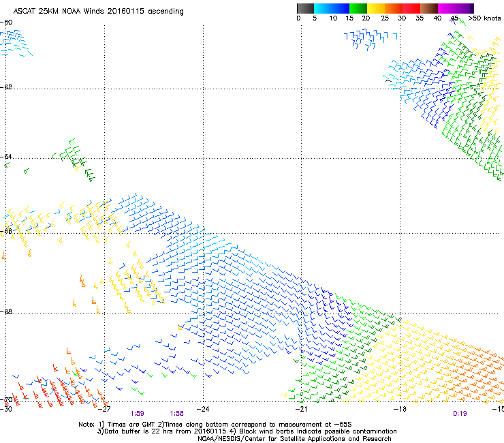Image resolution: width=504 pixels, height=443 pixels.
Task: Click the gray 0-5 knot color bar segment
Action: click(x=305, y=8)
